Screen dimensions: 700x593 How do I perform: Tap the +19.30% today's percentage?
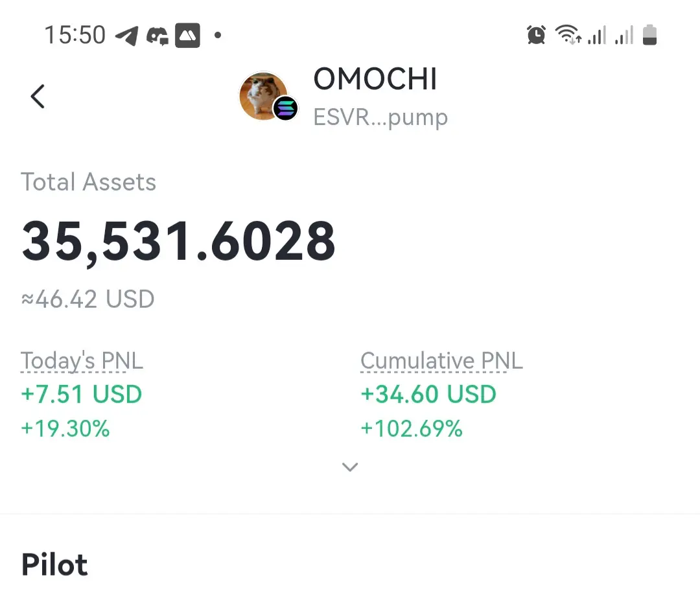pos(65,428)
